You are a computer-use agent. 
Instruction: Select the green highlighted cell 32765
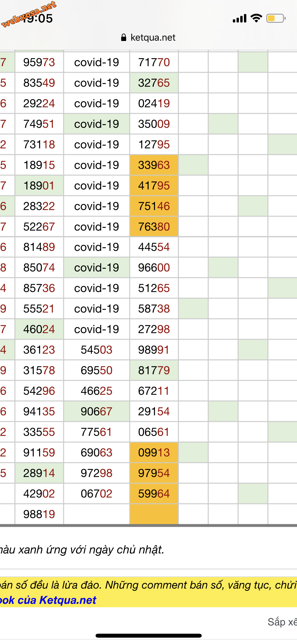coord(154,83)
